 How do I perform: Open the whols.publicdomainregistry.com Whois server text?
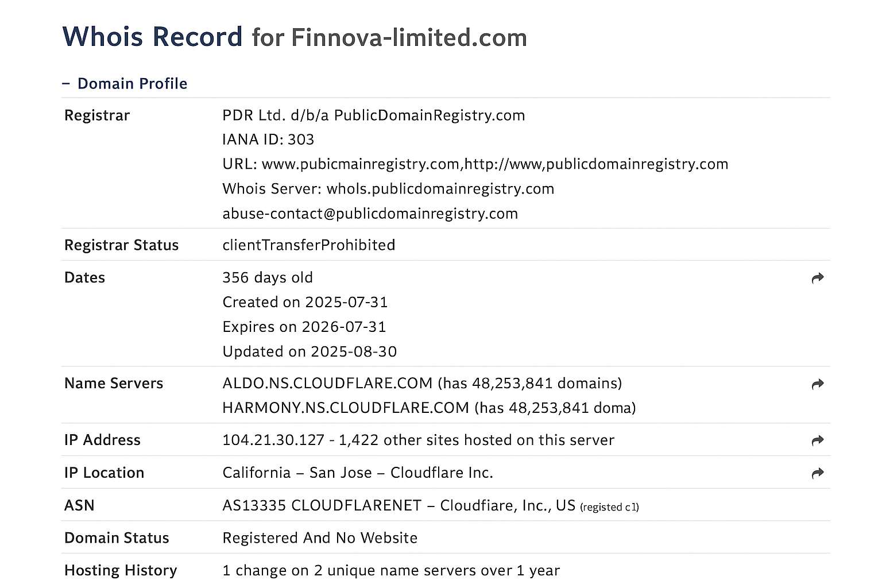pyautogui.click(x=440, y=189)
